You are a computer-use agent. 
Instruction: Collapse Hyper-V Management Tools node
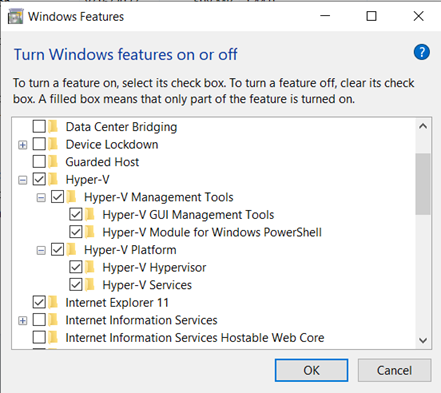coord(41,198)
